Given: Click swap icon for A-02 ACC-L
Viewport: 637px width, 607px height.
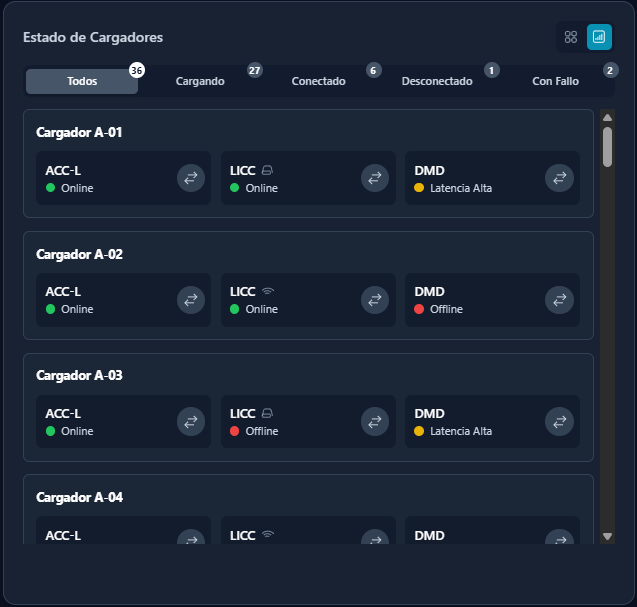Looking at the screenshot, I should click(x=191, y=300).
